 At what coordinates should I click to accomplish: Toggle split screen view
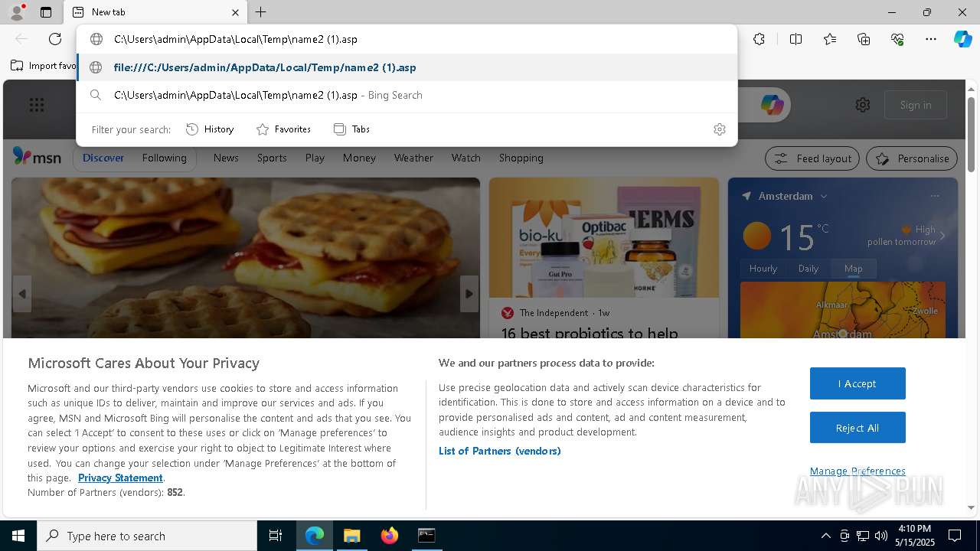coord(795,39)
